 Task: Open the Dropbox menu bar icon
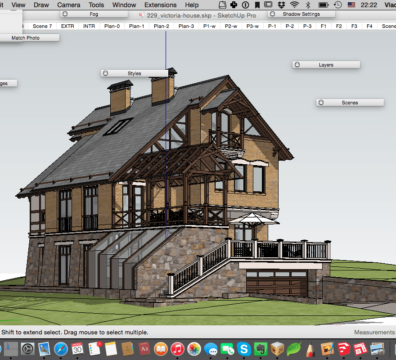282,5
